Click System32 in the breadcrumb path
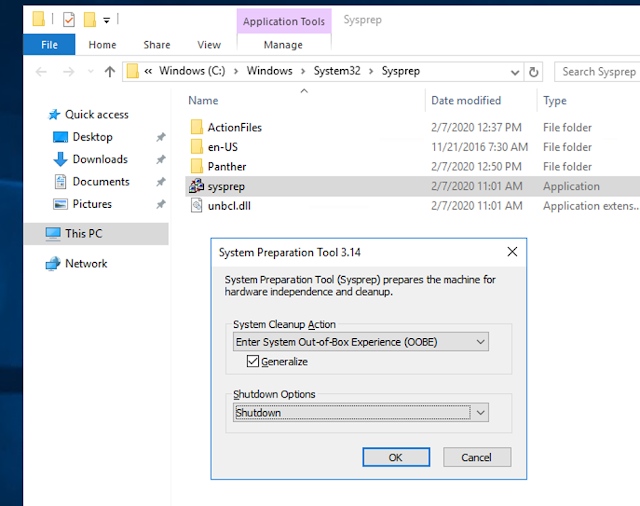 point(337,71)
